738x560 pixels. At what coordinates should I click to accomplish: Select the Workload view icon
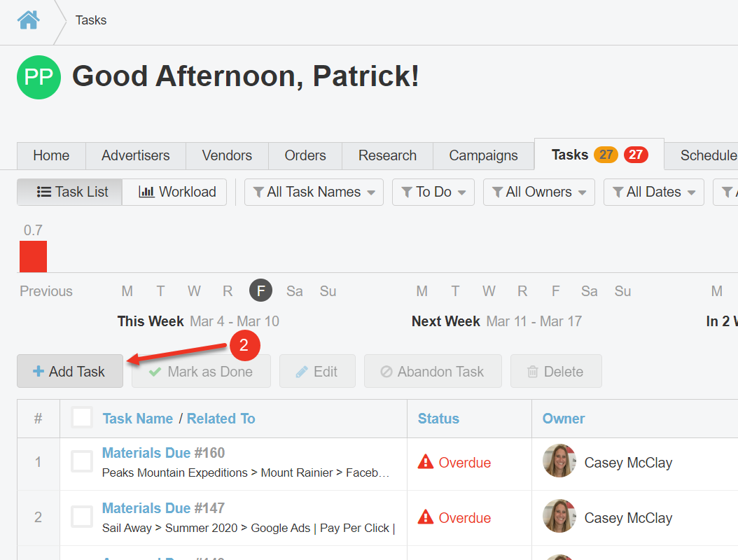click(x=146, y=192)
